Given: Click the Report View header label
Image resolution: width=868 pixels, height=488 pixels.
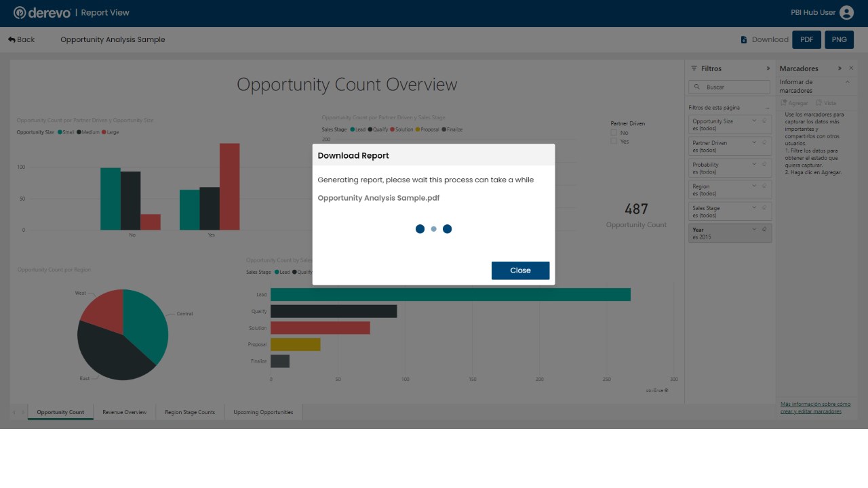Looking at the screenshot, I should (x=105, y=12).
